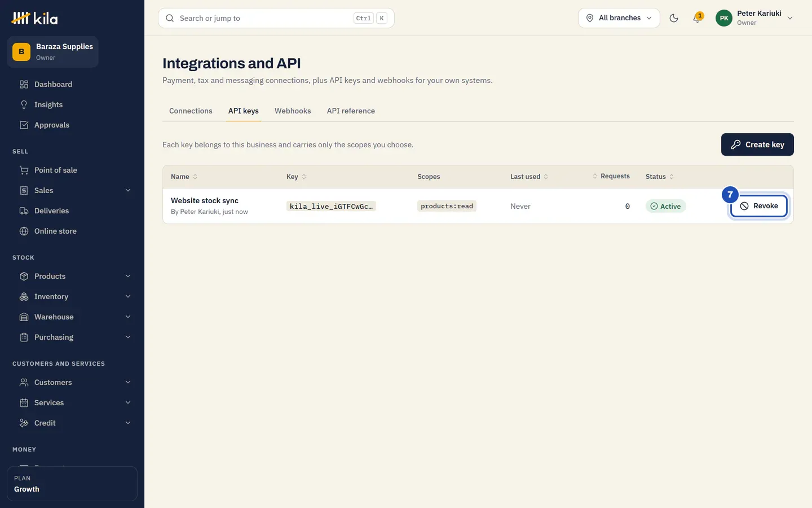Click 'By Peter Kariuki, just now' text

(x=209, y=212)
